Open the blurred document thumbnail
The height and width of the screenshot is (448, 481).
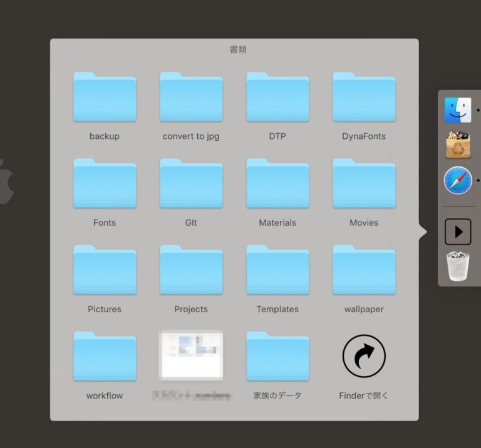191,355
